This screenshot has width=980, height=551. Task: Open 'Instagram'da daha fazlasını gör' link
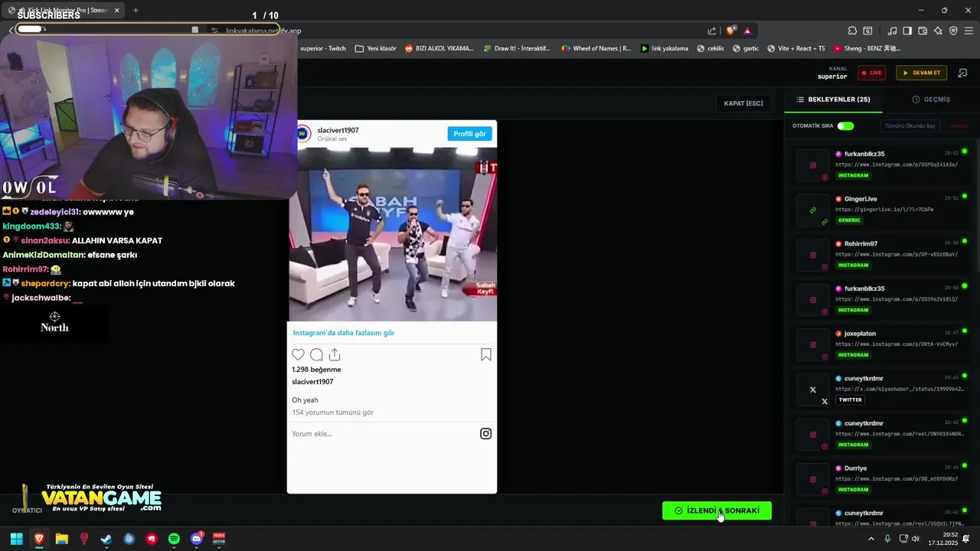tap(344, 333)
